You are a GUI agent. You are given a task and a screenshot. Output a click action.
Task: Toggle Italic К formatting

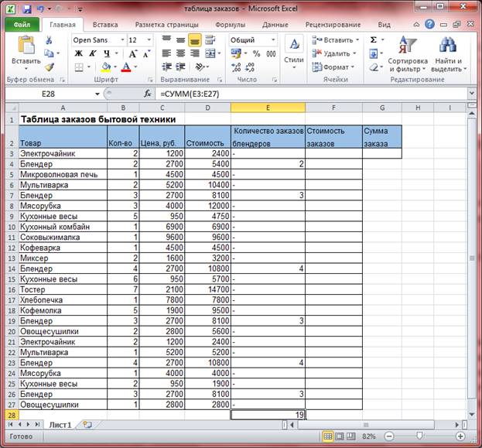(x=93, y=53)
